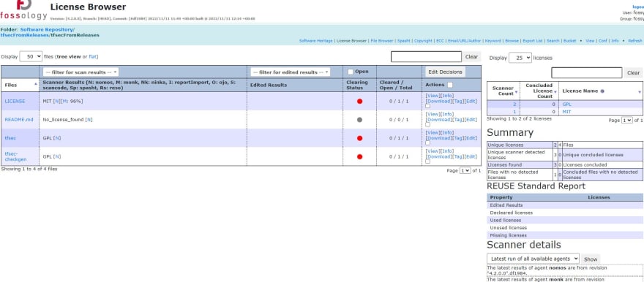
Task: Switch to the flat view link
Action: tap(92, 56)
